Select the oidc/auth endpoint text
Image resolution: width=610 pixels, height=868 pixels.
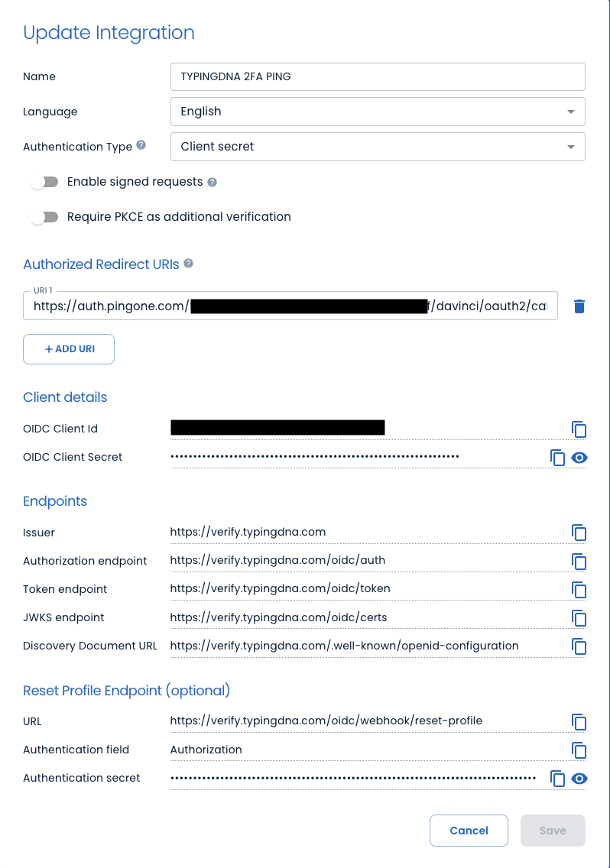pyautogui.click(x=277, y=560)
